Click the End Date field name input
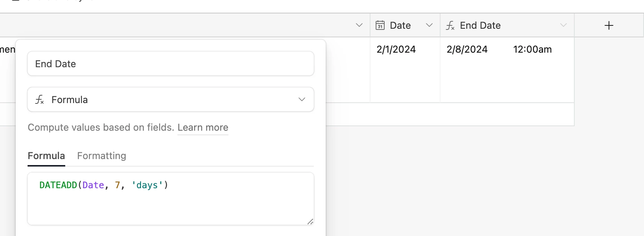Image resolution: width=644 pixels, height=236 pixels. pyautogui.click(x=171, y=63)
